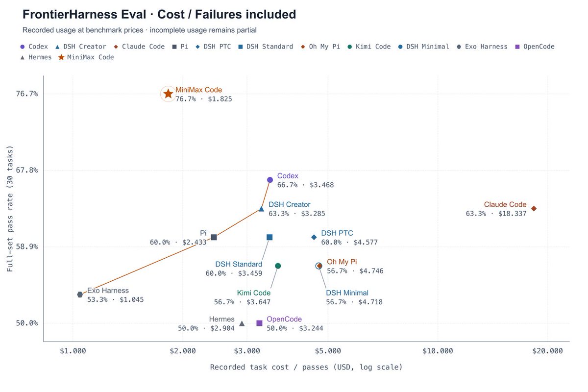This screenshot has height=392, width=588.
Task: Click the $5.000 x-axis tick label
Action: (x=327, y=351)
